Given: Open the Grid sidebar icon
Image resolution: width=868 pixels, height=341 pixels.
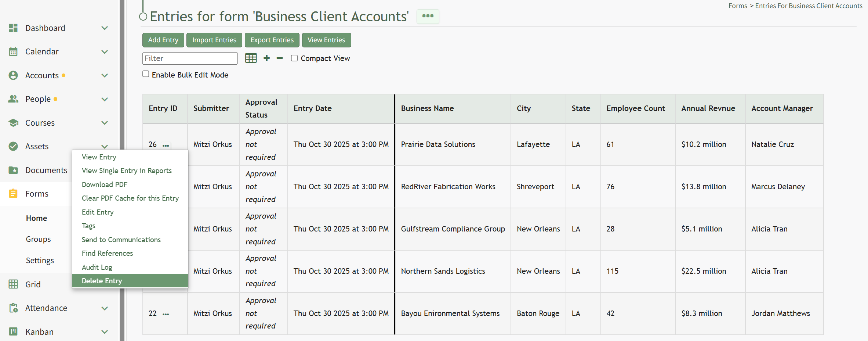Looking at the screenshot, I should (x=13, y=284).
